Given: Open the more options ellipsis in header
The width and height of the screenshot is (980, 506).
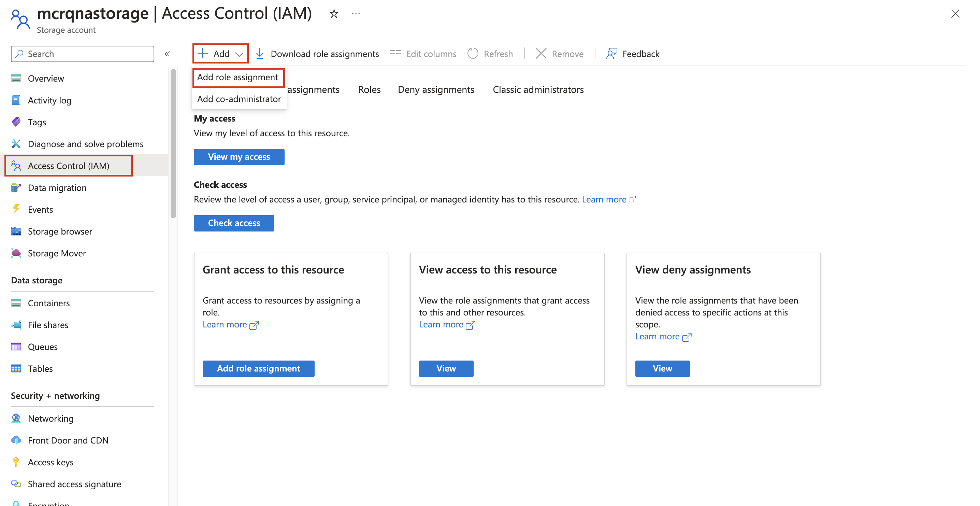Looking at the screenshot, I should (356, 14).
